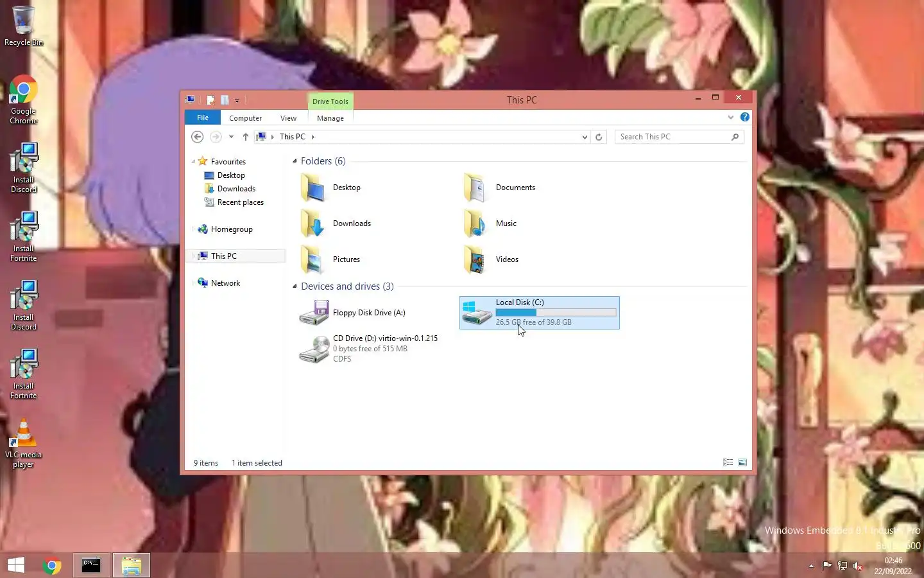Open the window system menu icon
924x578 pixels.
[x=190, y=100]
